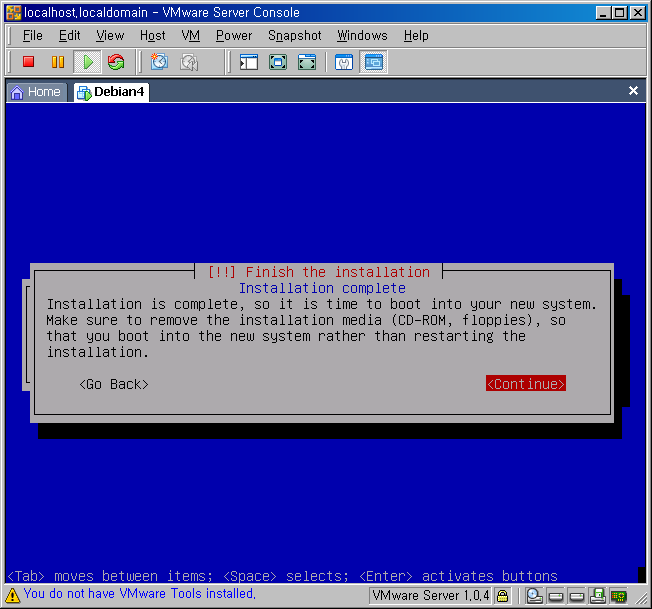652x609 pixels.
Task: Expand the VM menu
Action: (191, 35)
